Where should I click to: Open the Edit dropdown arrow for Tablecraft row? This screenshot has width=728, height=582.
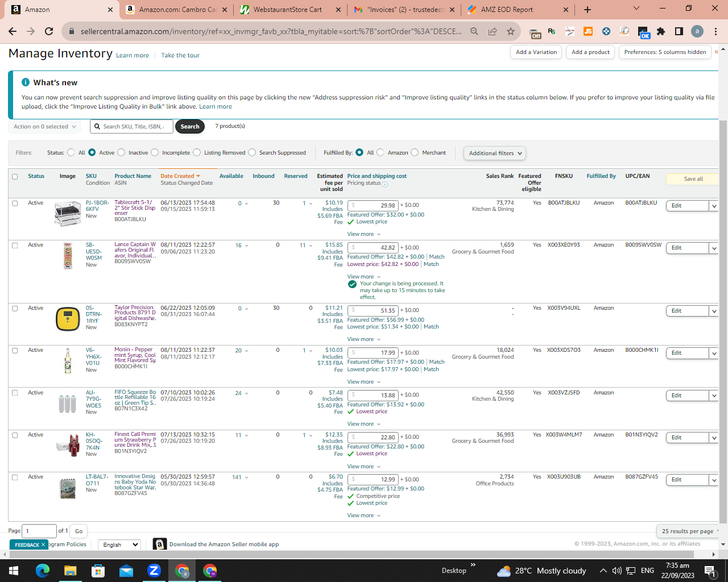[714, 206]
